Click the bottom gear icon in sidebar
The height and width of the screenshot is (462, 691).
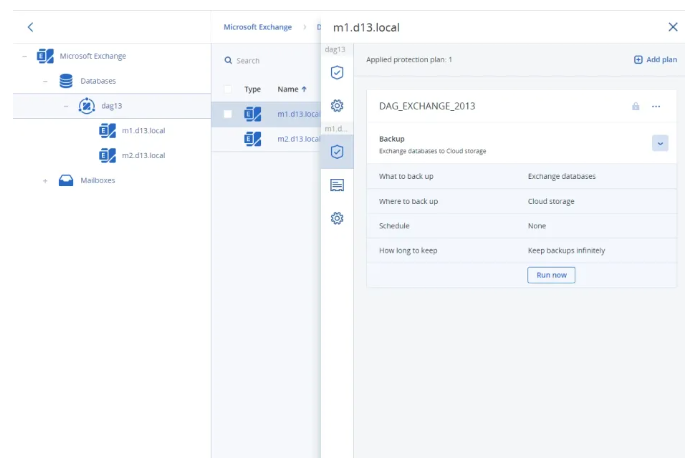click(337, 218)
